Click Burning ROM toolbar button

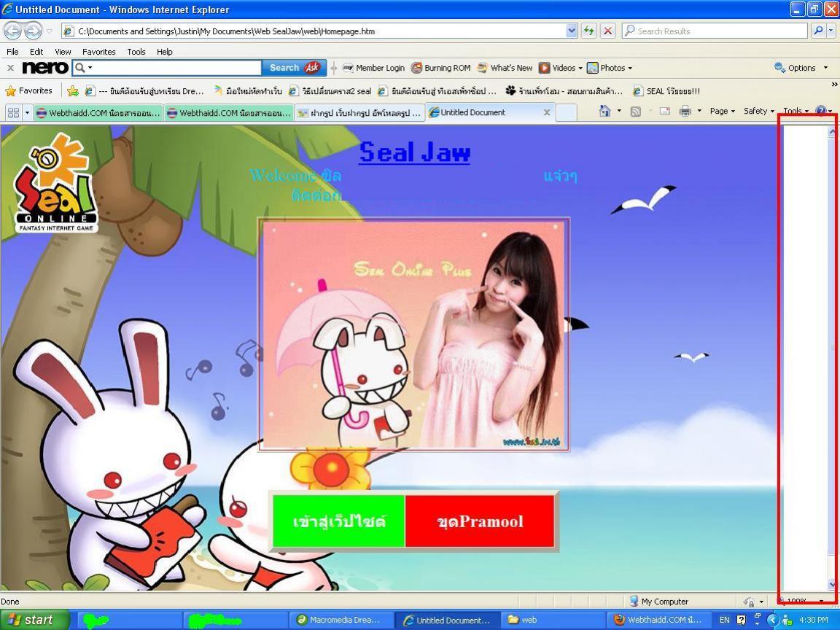441,68
